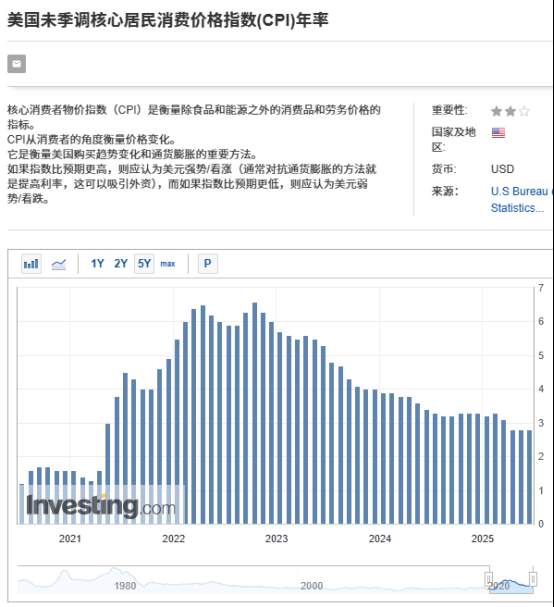Select the 5Y time range
The image size is (554, 607).
pyautogui.click(x=144, y=264)
